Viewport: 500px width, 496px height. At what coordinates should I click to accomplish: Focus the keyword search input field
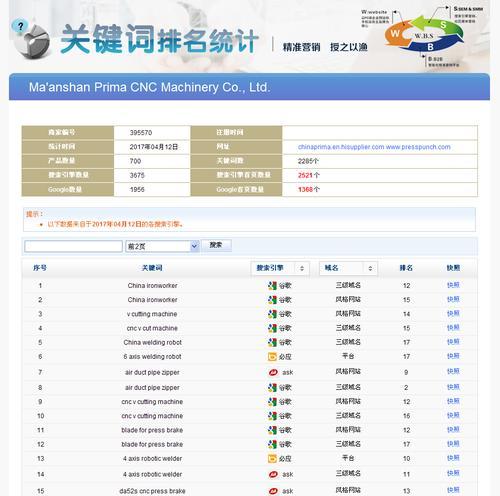click(x=73, y=246)
